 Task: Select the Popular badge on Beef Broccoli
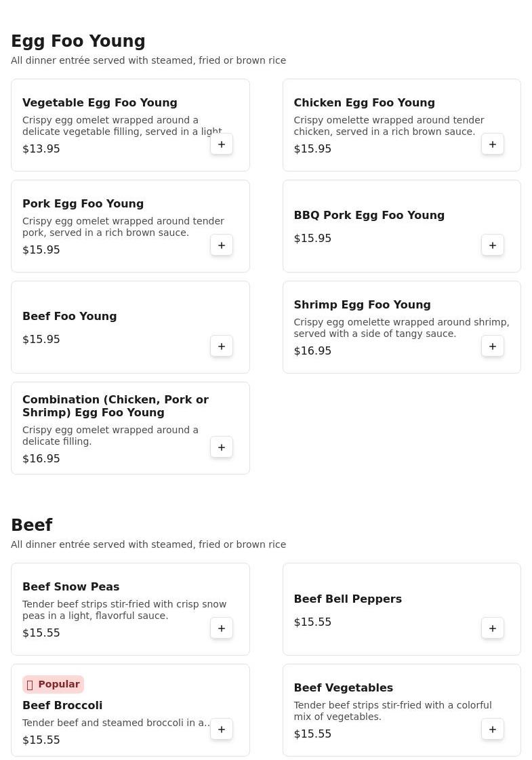(x=54, y=684)
